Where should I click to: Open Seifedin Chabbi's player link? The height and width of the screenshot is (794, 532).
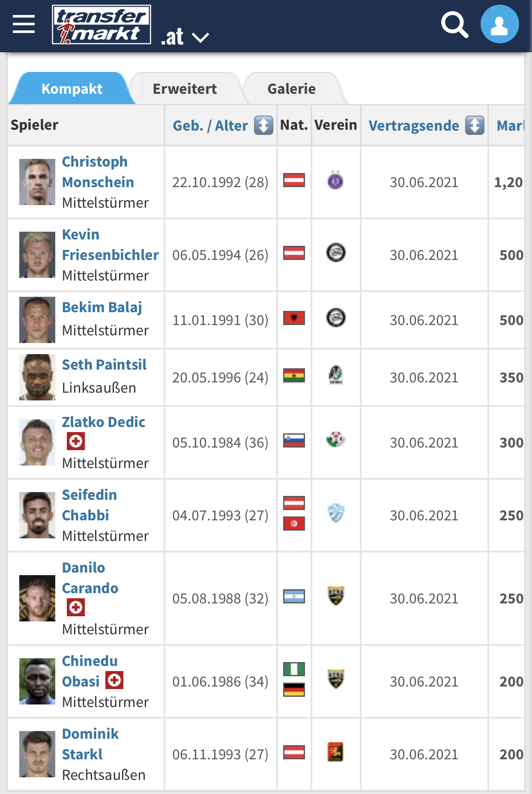pos(89,505)
